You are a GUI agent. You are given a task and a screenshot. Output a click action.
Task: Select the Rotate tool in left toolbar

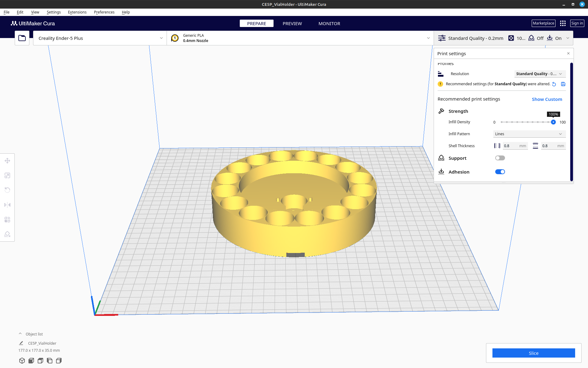(x=7, y=190)
